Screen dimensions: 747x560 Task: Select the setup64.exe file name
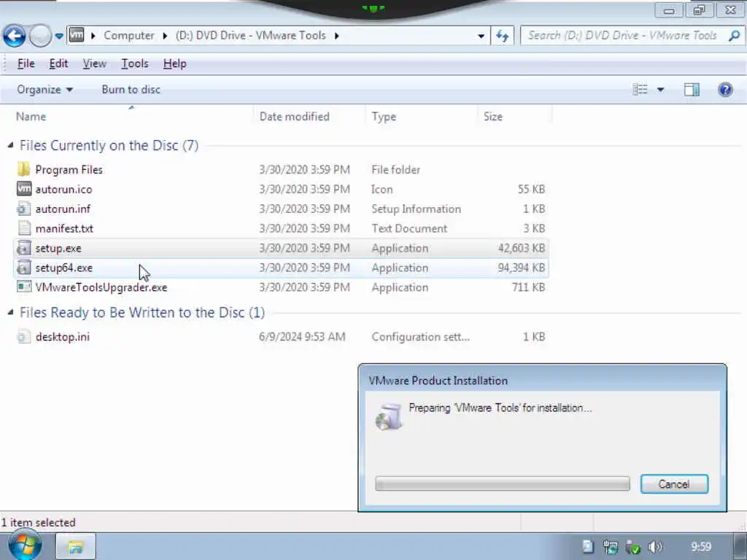coord(64,268)
